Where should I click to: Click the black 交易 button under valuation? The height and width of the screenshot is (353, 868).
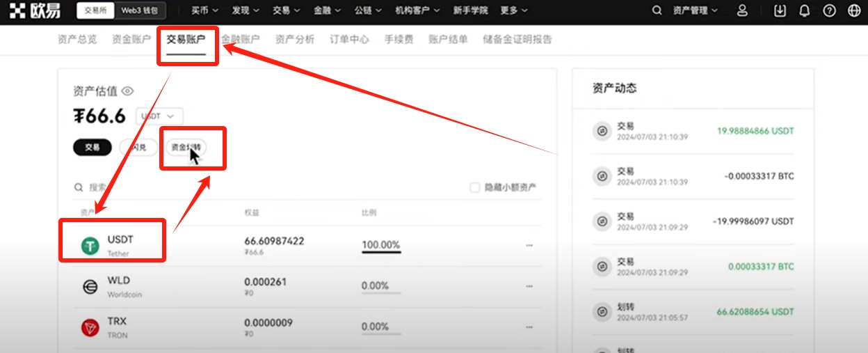(x=93, y=148)
